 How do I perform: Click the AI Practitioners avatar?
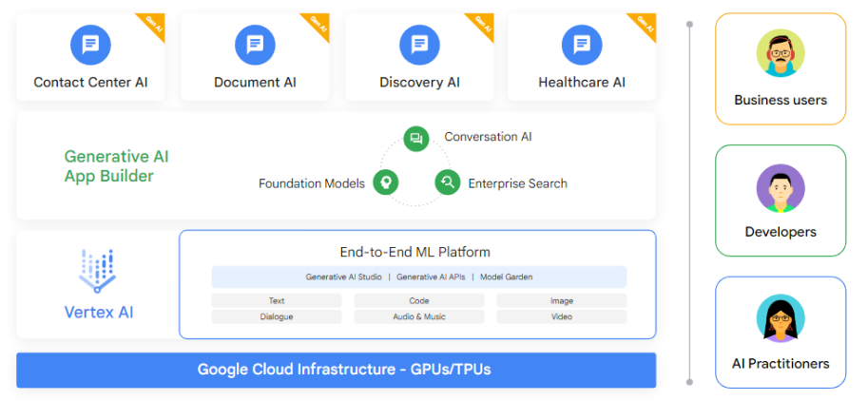(781, 319)
